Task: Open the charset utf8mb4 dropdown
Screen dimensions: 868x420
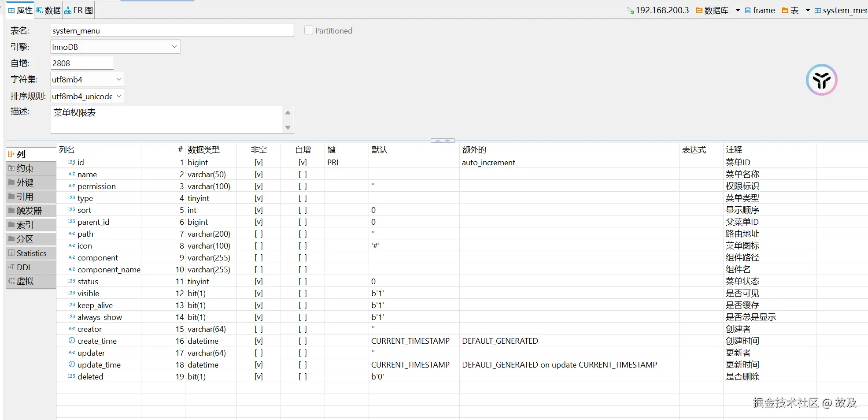Action: [87, 79]
